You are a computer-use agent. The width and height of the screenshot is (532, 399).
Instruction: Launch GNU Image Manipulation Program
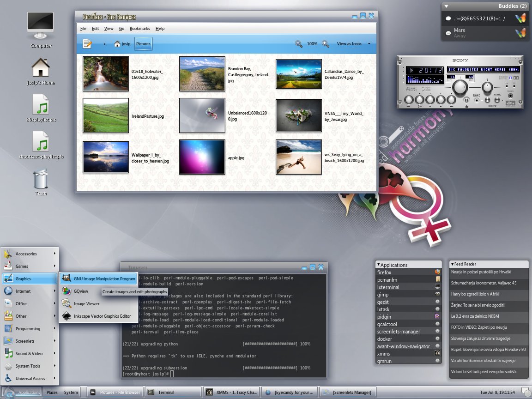(99, 278)
